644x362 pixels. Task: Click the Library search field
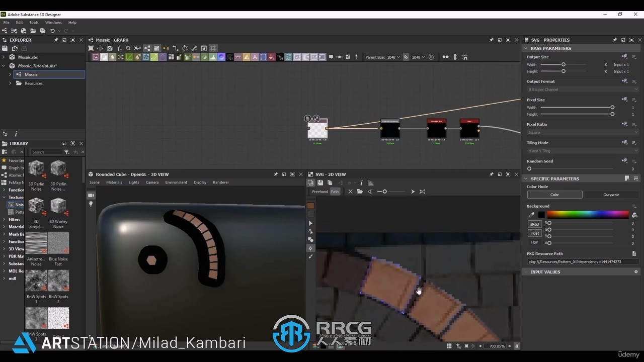point(45,152)
